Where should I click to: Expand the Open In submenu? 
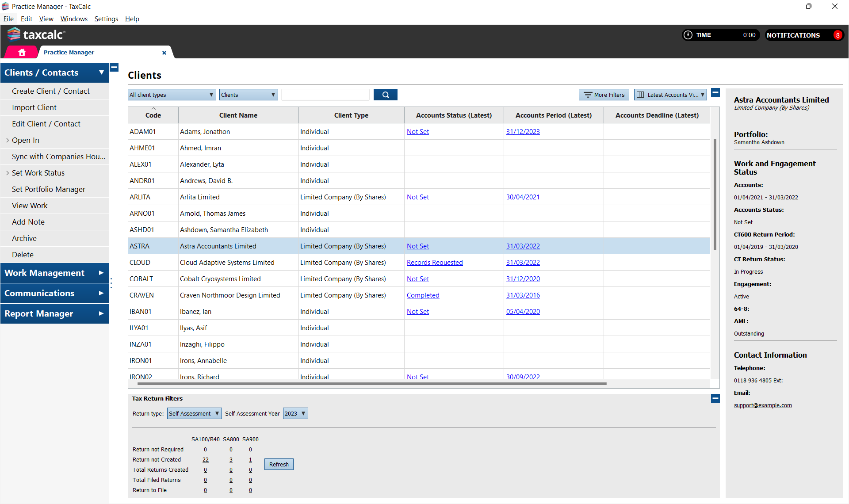pos(25,140)
